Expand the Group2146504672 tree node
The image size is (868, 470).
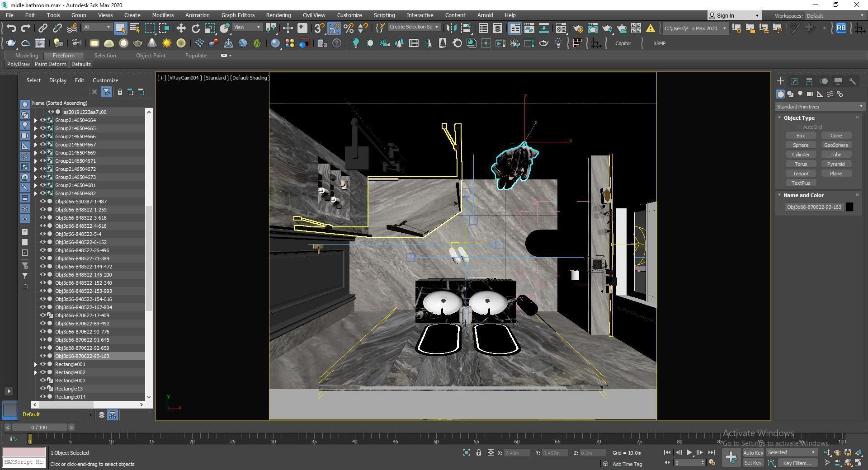pyautogui.click(x=36, y=169)
